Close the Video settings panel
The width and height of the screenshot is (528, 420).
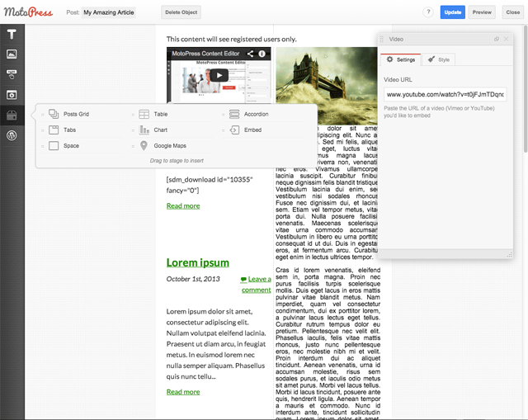click(x=506, y=39)
